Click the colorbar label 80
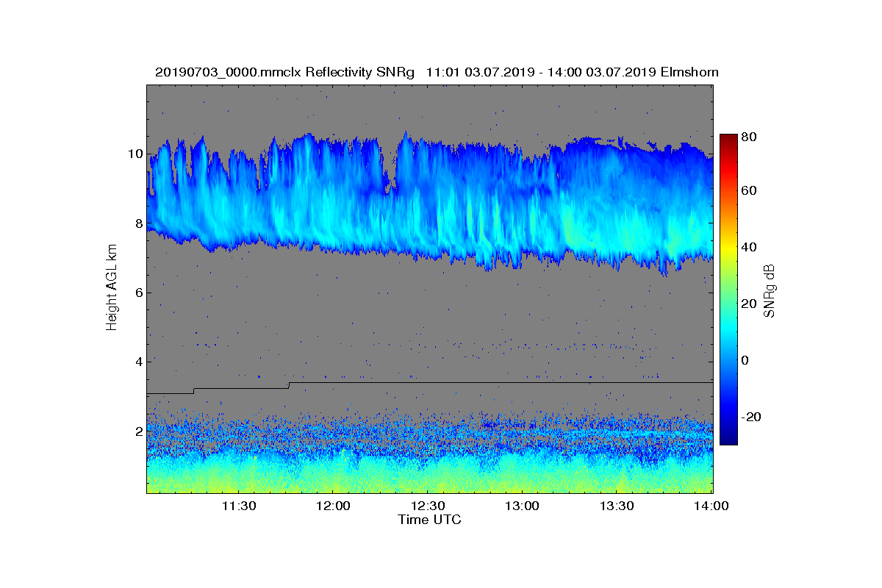 [x=749, y=136]
